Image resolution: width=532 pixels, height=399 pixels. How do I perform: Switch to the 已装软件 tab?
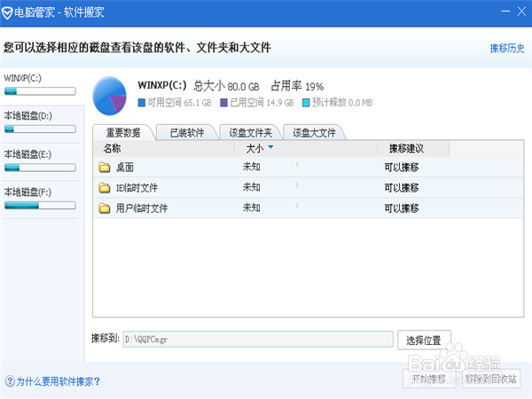tap(187, 133)
